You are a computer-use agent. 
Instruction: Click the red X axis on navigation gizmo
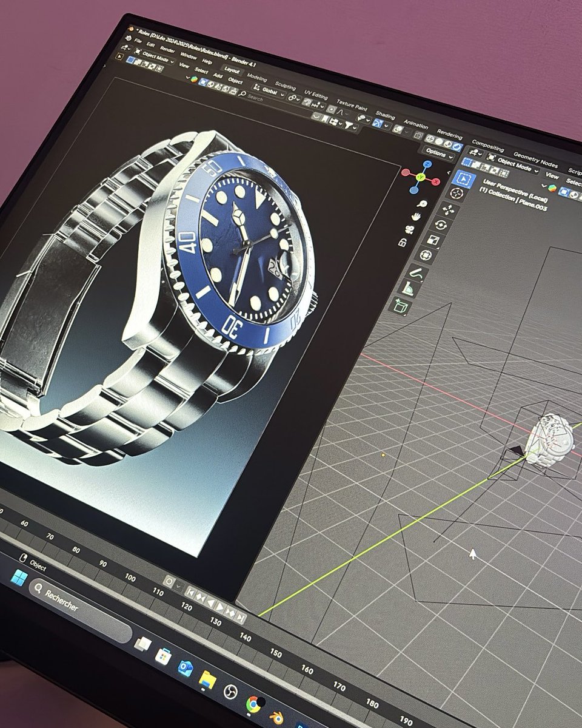[435, 181]
